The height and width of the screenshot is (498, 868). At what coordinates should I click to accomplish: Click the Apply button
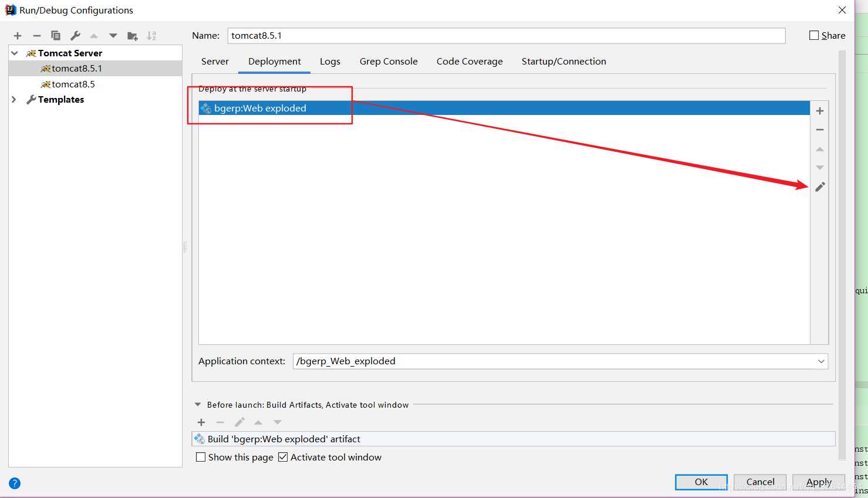tap(819, 482)
